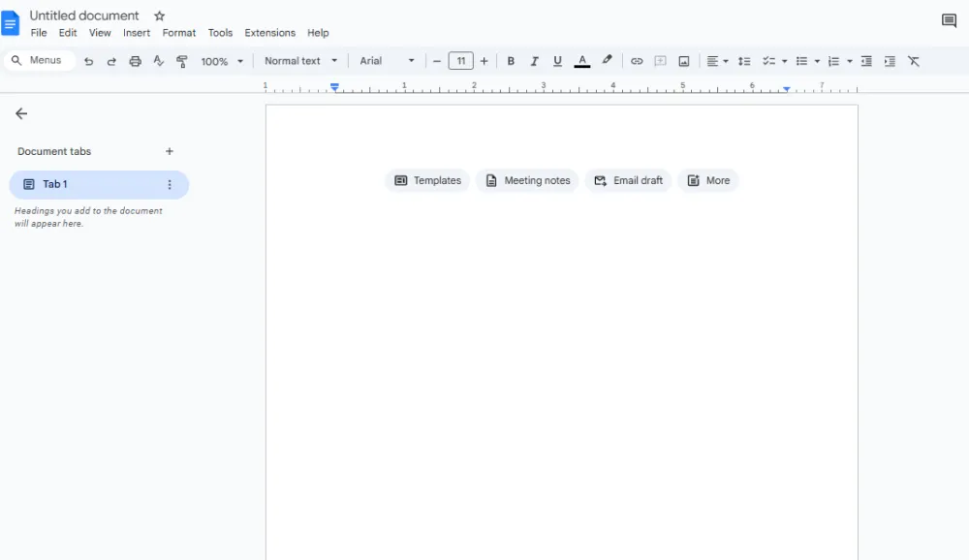Click the insert link icon

637,61
